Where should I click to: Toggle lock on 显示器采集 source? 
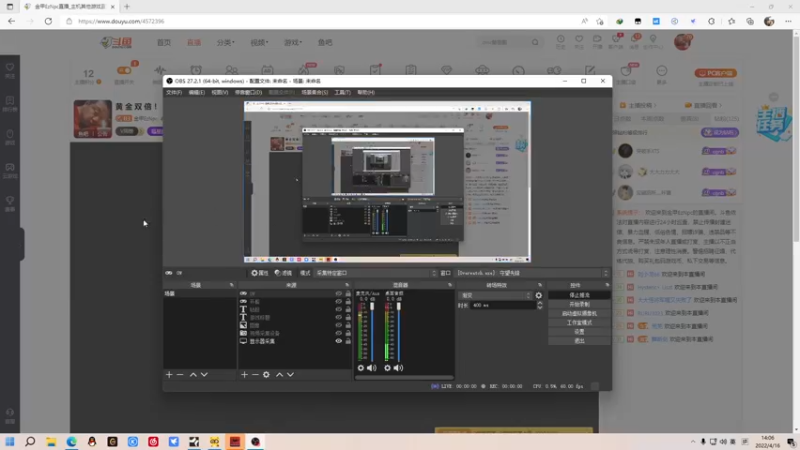tap(348, 341)
